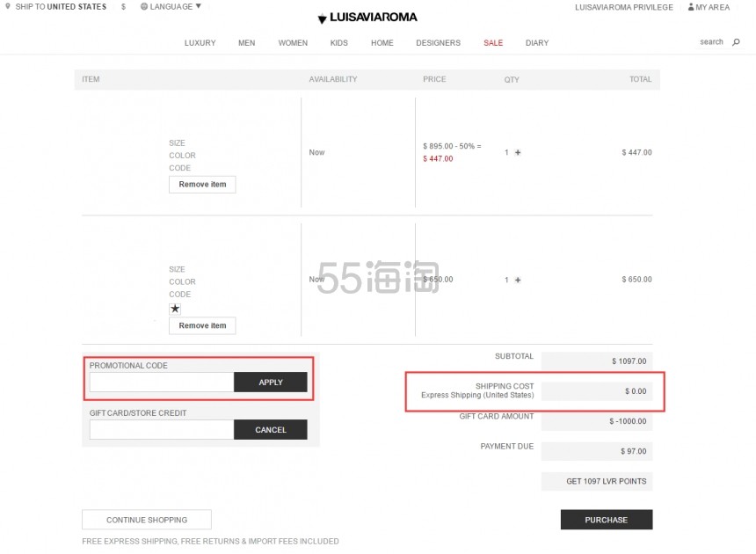This screenshot has height=554, width=756.
Task: Open the Designers menu
Action: 438,43
